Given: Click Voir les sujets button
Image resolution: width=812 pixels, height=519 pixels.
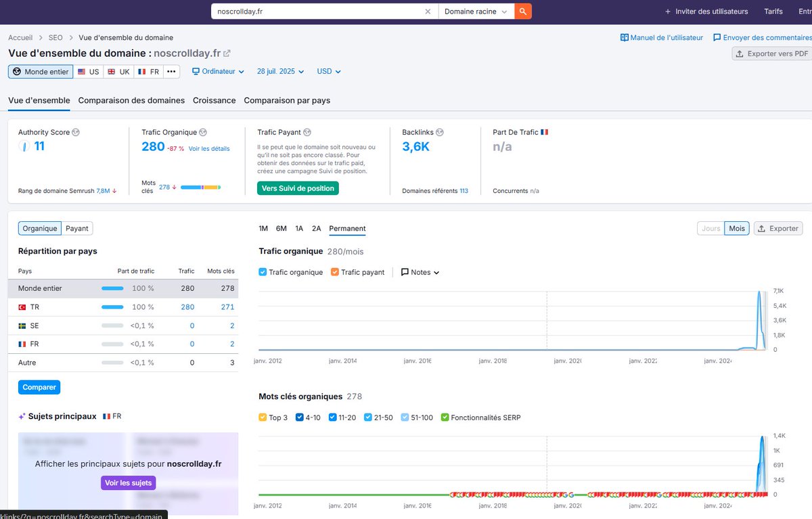Looking at the screenshot, I should coord(129,482).
